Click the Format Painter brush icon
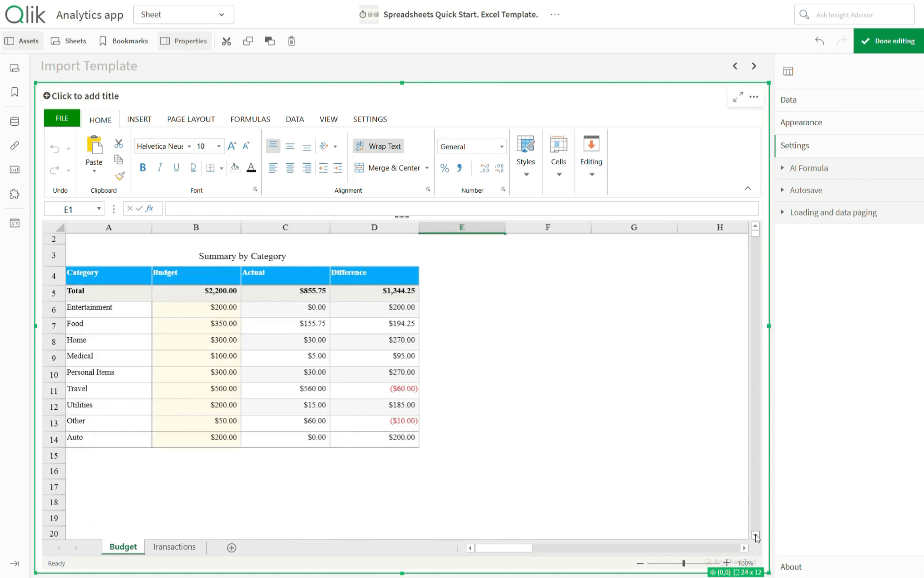 pyautogui.click(x=120, y=176)
